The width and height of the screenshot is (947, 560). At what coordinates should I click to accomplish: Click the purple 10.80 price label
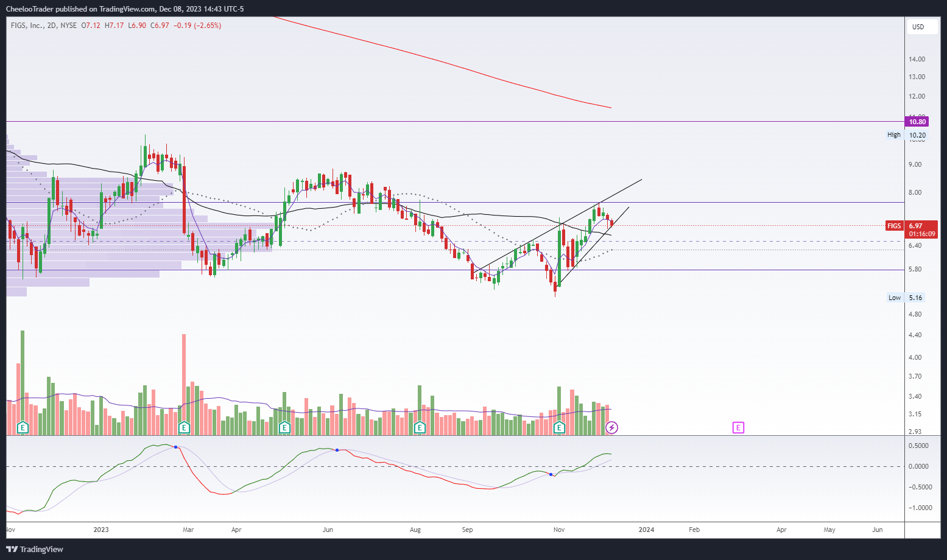(917, 122)
